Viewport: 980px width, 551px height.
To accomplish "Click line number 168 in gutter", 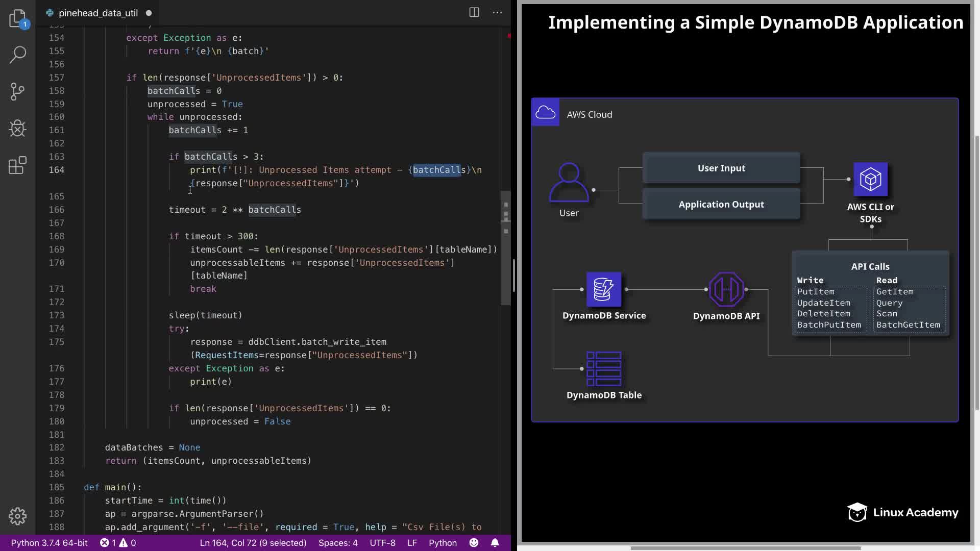I will coord(57,236).
